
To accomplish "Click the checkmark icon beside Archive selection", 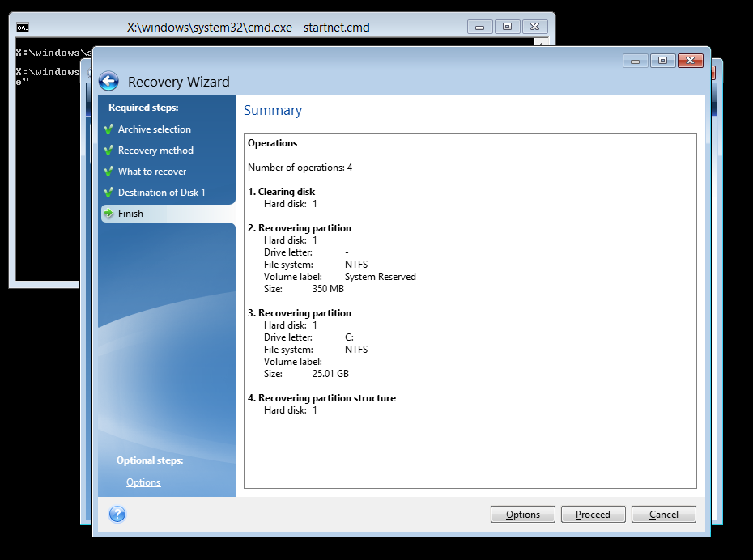I will (x=108, y=129).
